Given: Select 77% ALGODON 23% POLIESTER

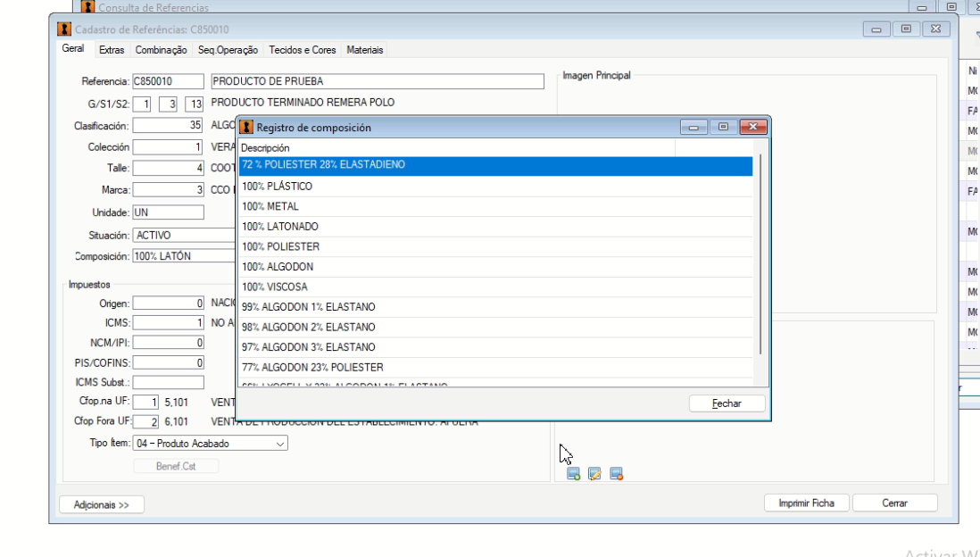Looking at the screenshot, I should click(495, 367).
